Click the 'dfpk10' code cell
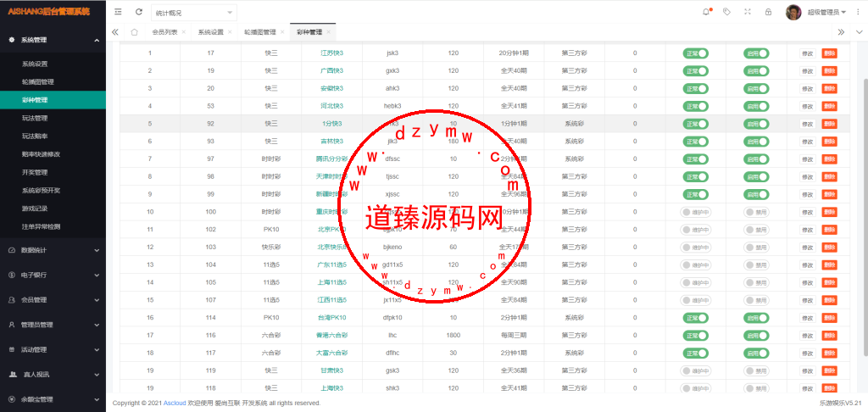Screen dimensions: 868x412 point(392,318)
